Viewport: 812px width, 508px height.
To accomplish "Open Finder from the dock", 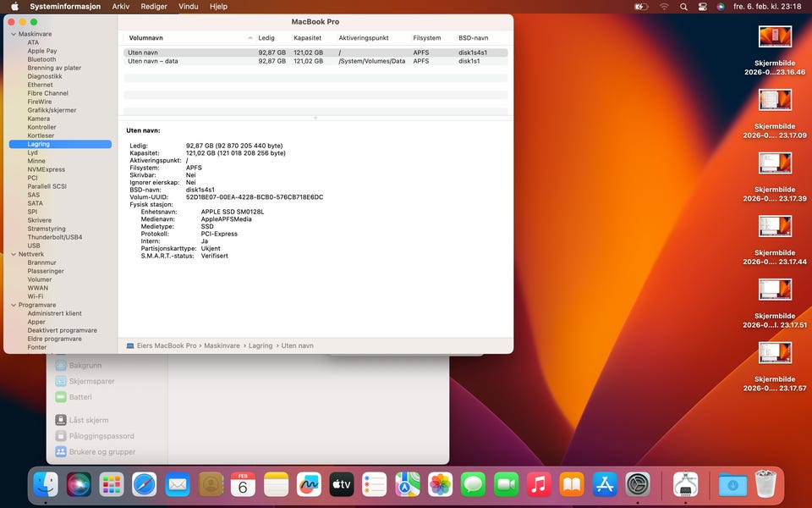I will pyautogui.click(x=46, y=484).
